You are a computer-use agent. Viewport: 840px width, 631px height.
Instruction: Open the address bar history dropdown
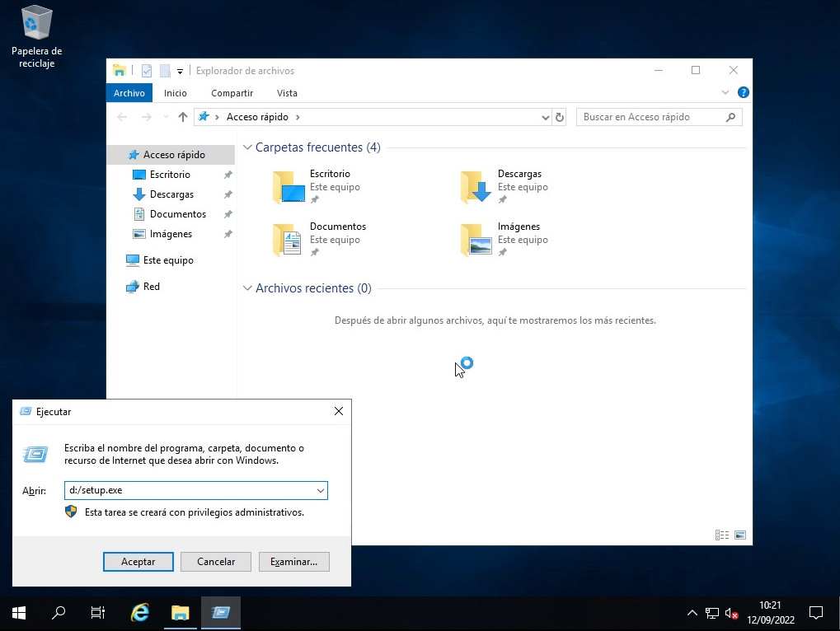(x=545, y=117)
